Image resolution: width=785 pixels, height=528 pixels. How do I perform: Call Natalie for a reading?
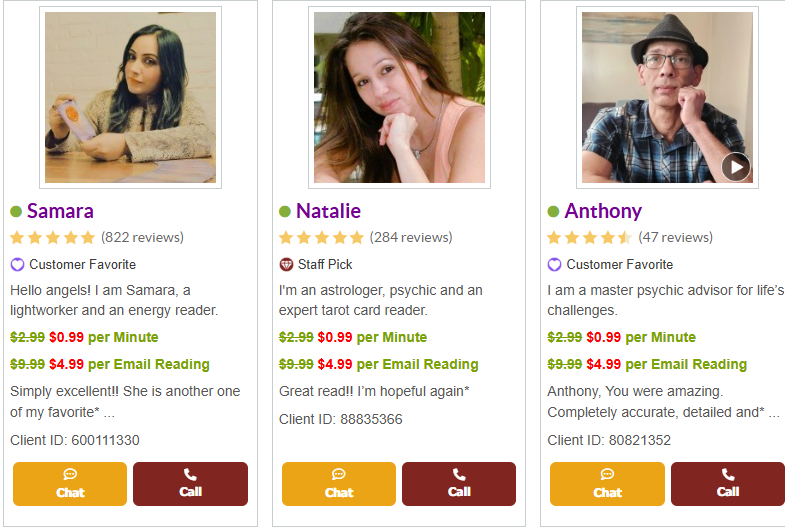point(459,484)
